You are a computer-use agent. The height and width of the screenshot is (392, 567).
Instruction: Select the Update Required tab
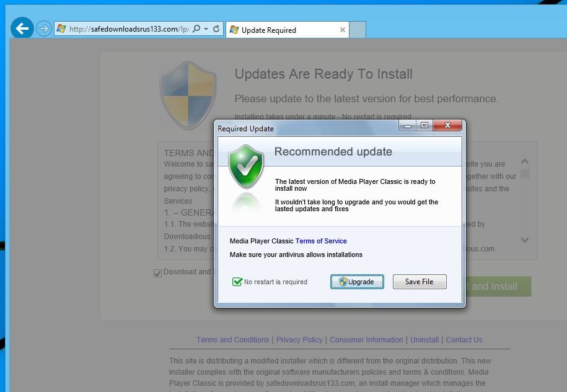288,30
